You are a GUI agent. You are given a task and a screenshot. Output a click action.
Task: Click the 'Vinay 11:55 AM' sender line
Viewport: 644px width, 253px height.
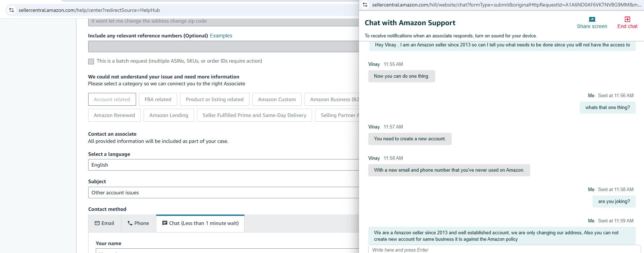point(386,64)
